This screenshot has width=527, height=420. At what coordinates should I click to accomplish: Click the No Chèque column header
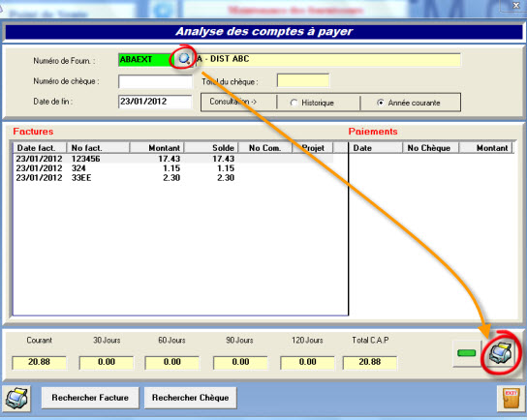click(430, 148)
